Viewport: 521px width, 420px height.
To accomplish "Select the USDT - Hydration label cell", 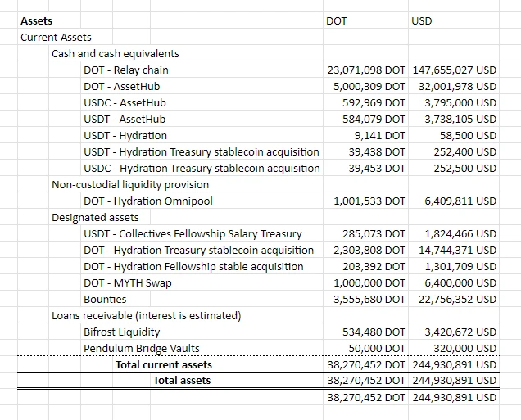I will click(125, 135).
